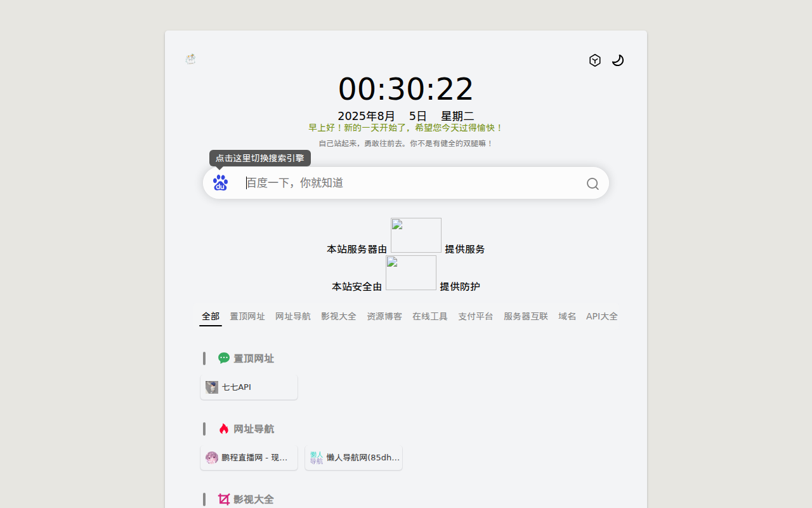Click the 00:30:22 clock display
The width and height of the screenshot is (812, 508).
pos(406,89)
